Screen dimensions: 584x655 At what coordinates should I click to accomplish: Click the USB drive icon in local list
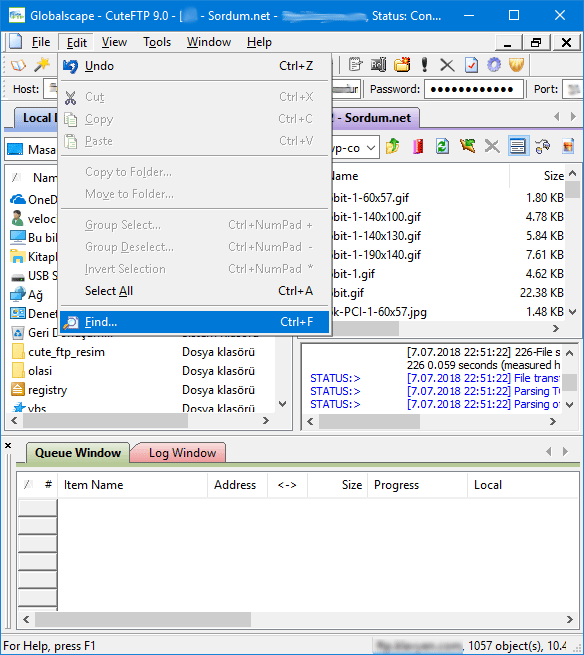pos(18,276)
